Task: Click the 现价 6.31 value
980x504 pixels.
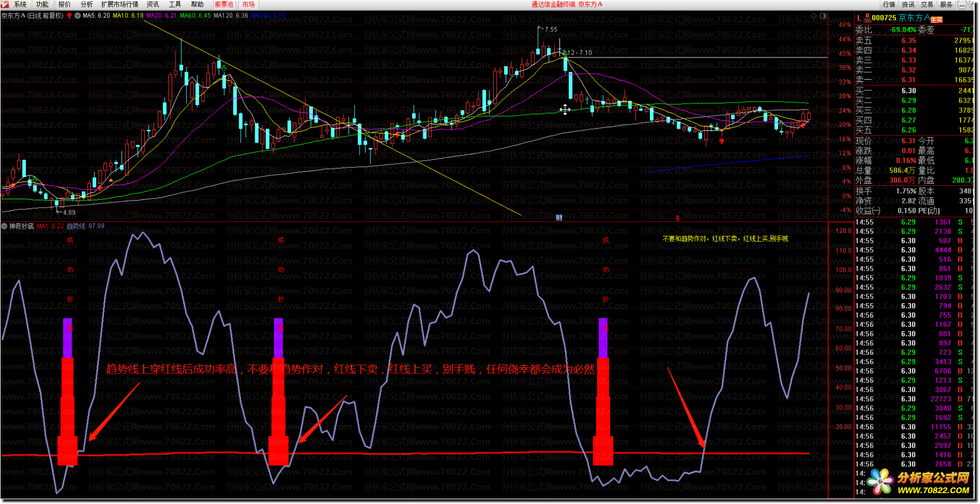Action: pyautogui.click(x=909, y=141)
